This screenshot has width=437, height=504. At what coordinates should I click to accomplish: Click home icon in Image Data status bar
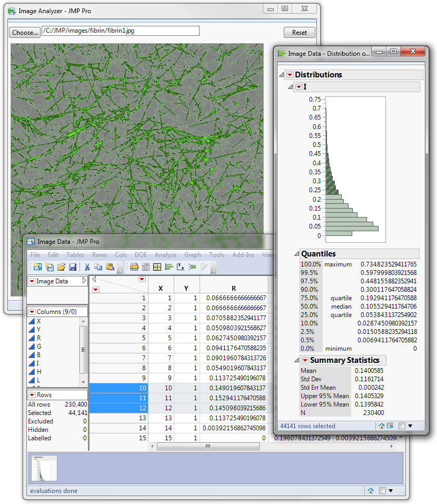coord(371,490)
